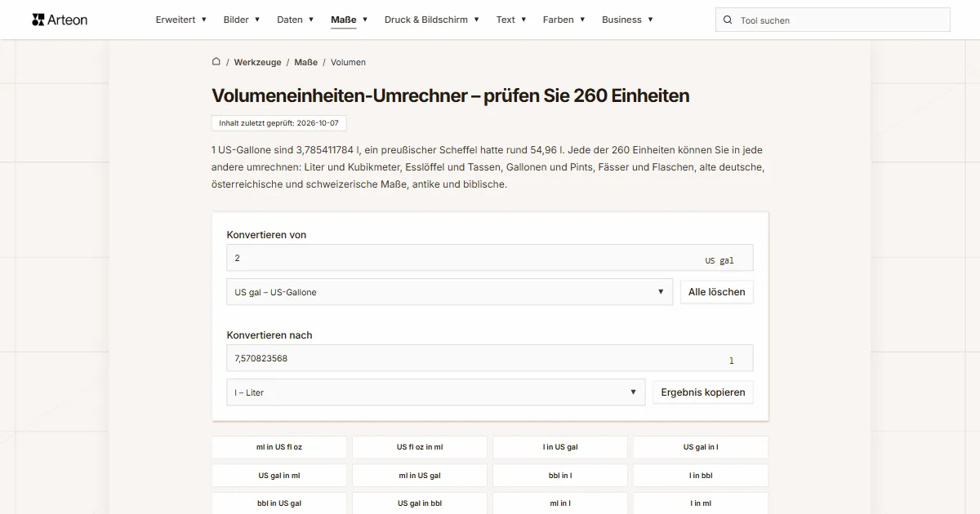Open the Daten menu
This screenshot has width=980, height=514.
coord(296,20)
